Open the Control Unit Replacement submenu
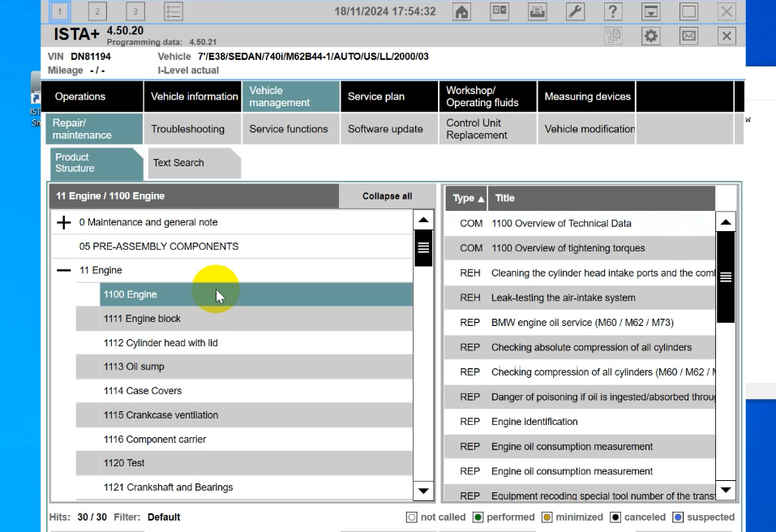Viewport: 776px width, 532px height. pyautogui.click(x=488, y=129)
